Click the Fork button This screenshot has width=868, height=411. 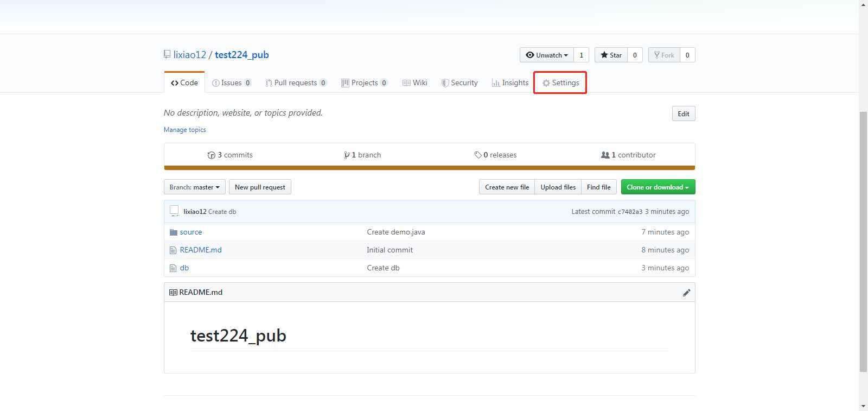click(664, 55)
